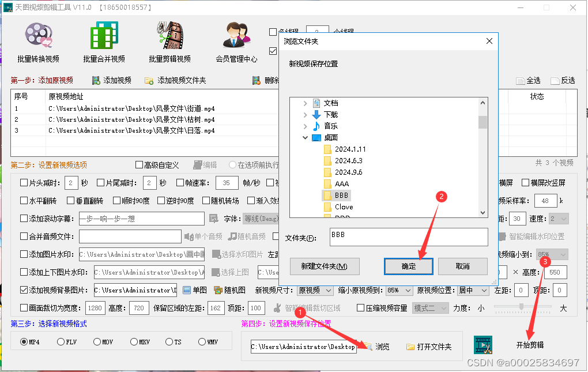Click the 字体 font settings icon
This screenshot has width=588, height=372.
[x=214, y=219]
